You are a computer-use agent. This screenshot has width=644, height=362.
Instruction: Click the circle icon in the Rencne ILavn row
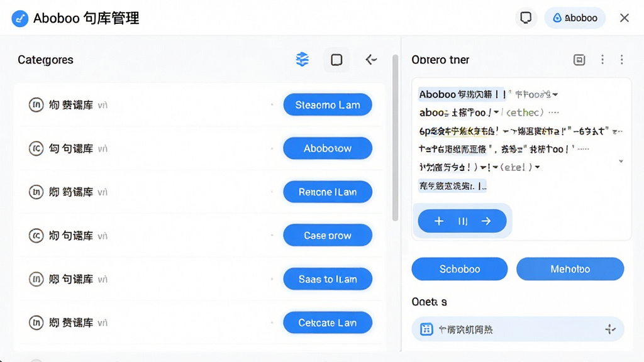click(x=36, y=192)
